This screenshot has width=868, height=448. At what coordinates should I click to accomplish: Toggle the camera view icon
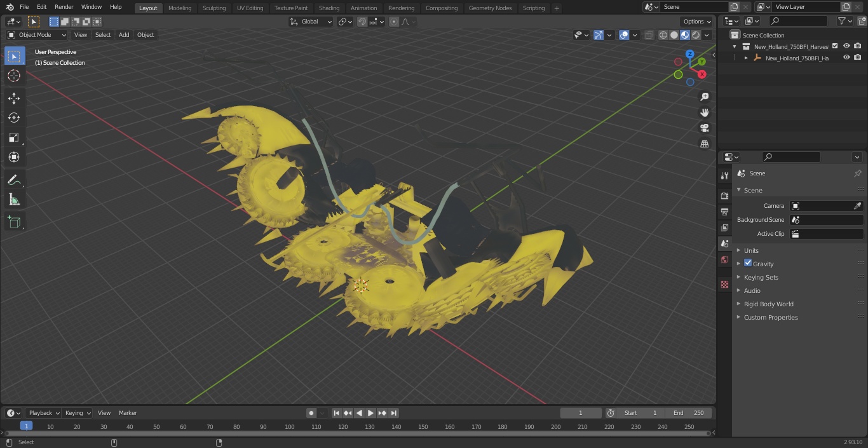click(x=704, y=128)
